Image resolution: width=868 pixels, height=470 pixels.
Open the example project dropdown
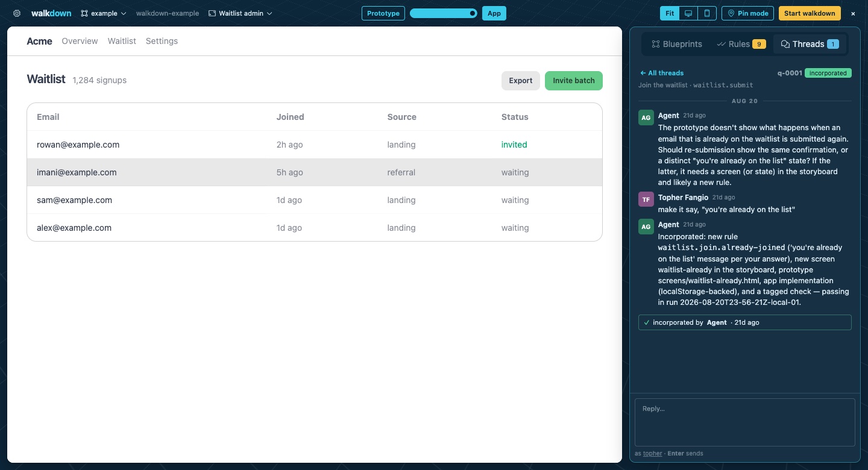coord(104,13)
